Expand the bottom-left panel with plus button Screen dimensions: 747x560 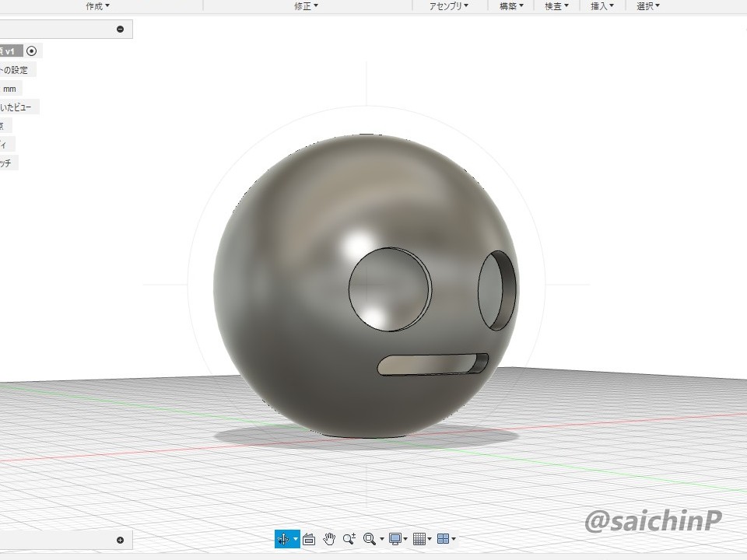(120, 540)
